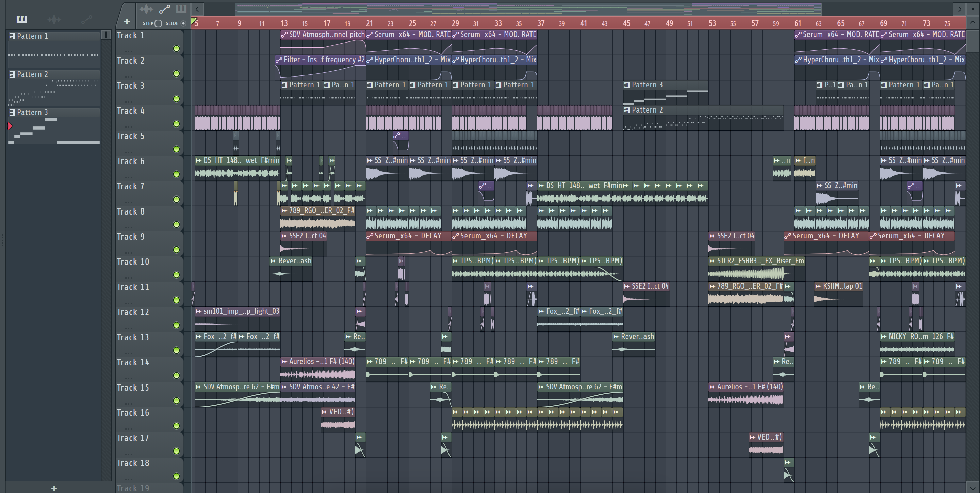Viewport: 980px width, 493px height.
Task: Click the vertical scrollbar down arrow
Action: tap(973, 487)
